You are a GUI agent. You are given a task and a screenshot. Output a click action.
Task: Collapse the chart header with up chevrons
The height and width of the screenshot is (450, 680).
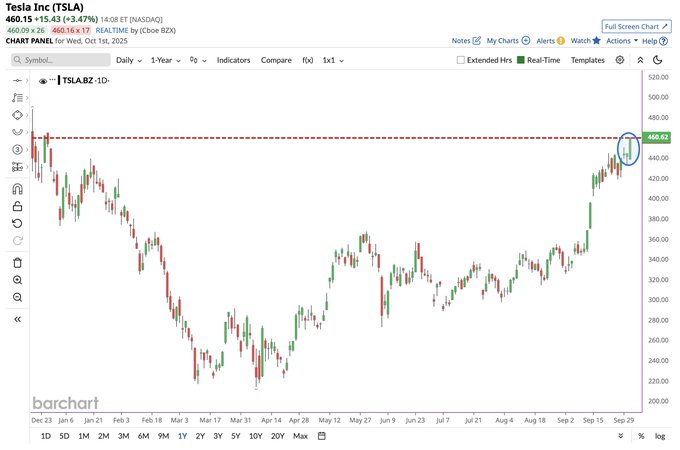click(640, 60)
